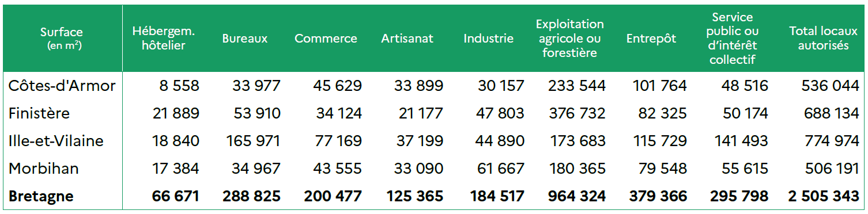The height and width of the screenshot is (214, 868).
Task: Select the Côtes-d'Armor row label
Action: [x=62, y=86]
